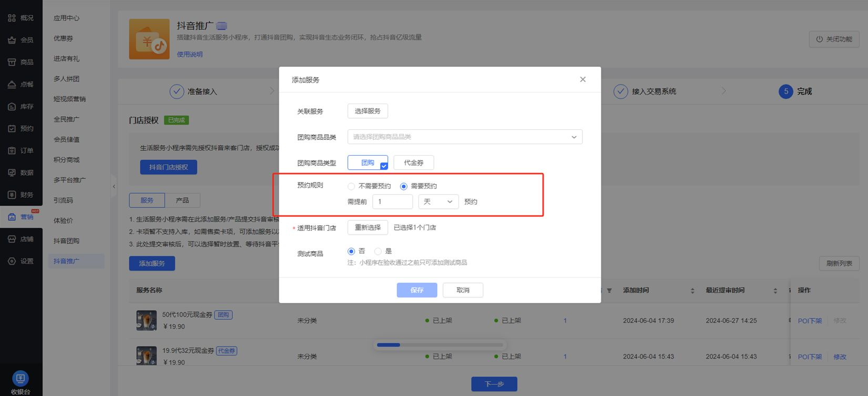Select 需要预约 radio option
Viewport: 868px width, 396px height.
(x=404, y=186)
